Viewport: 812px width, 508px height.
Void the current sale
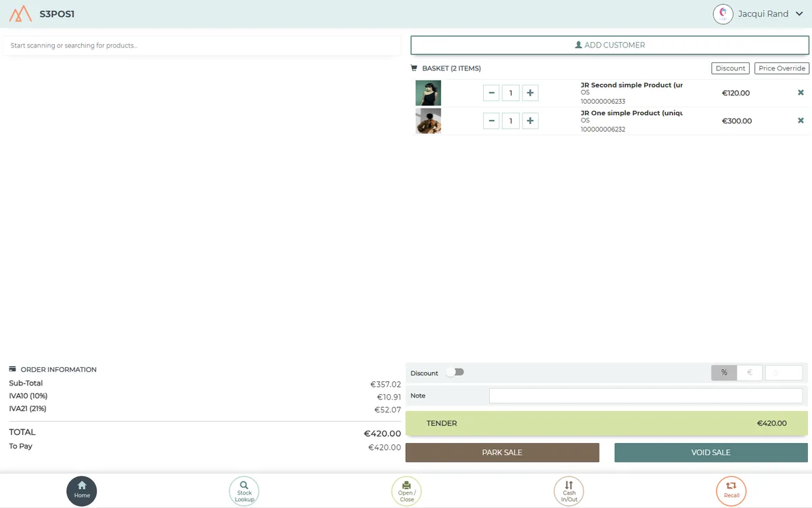[x=711, y=452]
